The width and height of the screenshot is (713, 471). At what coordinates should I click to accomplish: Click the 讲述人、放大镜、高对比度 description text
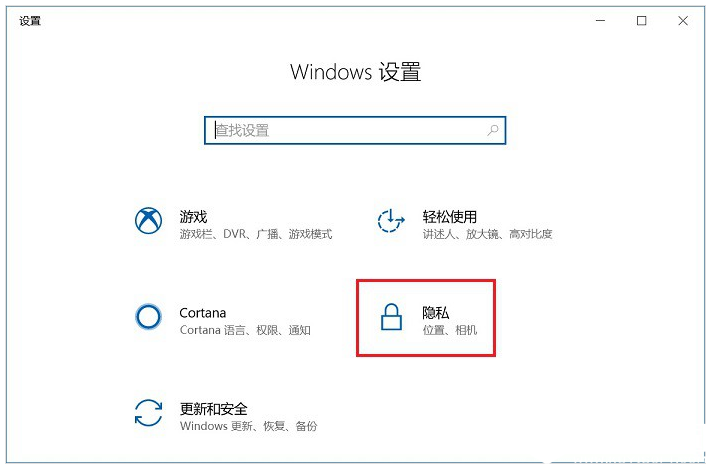tap(487, 234)
